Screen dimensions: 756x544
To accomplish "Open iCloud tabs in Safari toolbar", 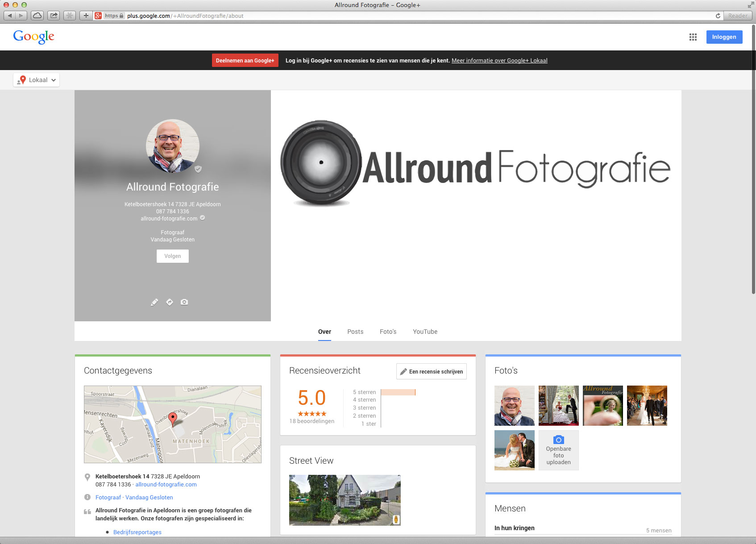I will coord(37,16).
